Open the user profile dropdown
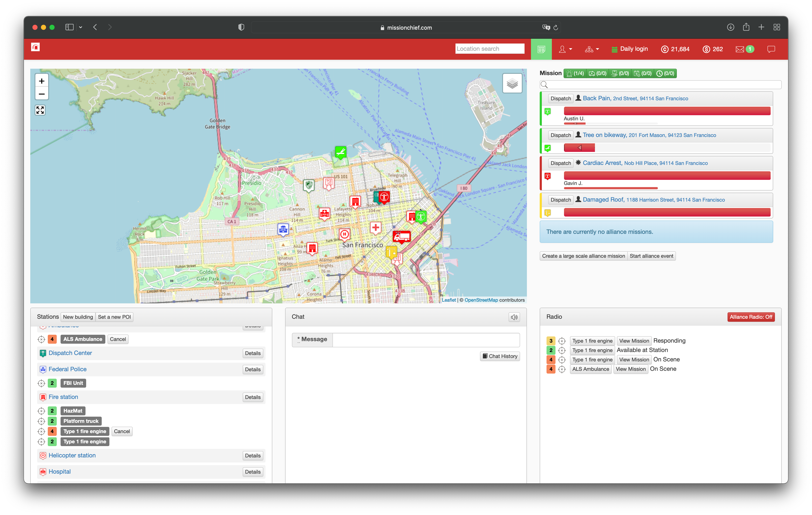Image resolution: width=812 pixels, height=515 pixels. click(x=565, y=49)
